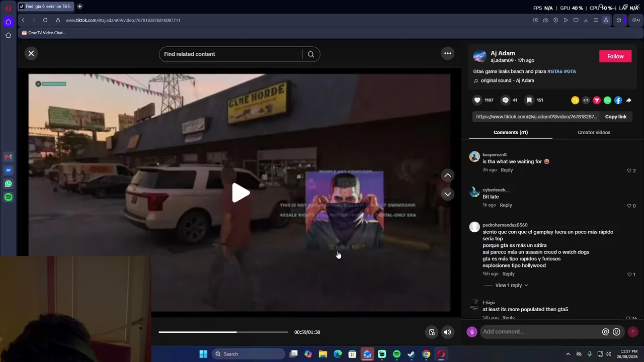Open a new browser tab
644x362 pixels.
tap(79, 7)
